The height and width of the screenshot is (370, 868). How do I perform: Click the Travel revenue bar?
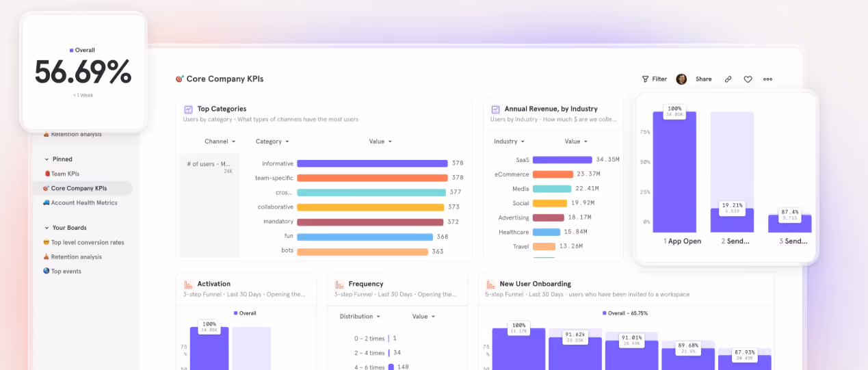[x=544, y=246]
